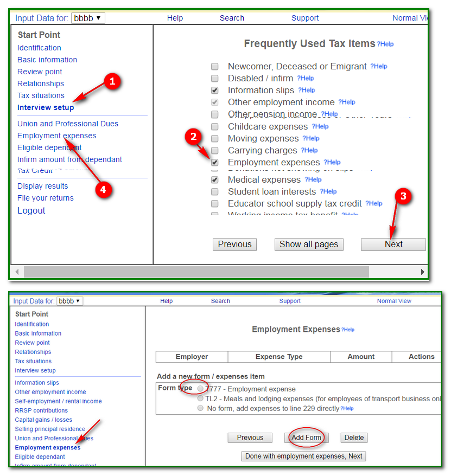Open Support in the bottom window menu
451x476 pixels.
click(x=290, y=301)
